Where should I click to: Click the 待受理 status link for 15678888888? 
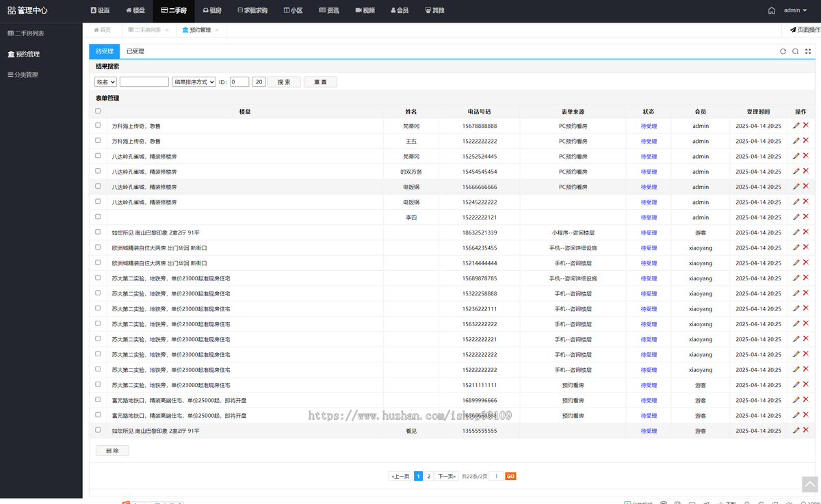point(649,126)
